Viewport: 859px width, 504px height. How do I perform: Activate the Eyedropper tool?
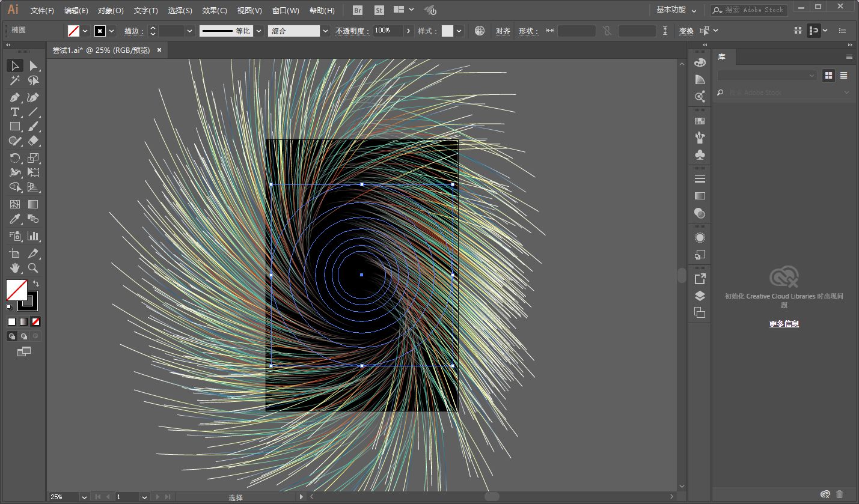coord(15,219)
